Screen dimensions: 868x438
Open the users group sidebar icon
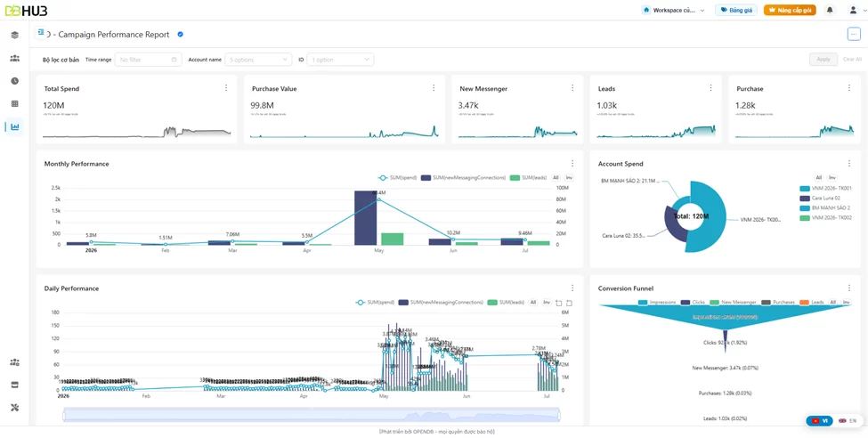[x=14, y=58]
